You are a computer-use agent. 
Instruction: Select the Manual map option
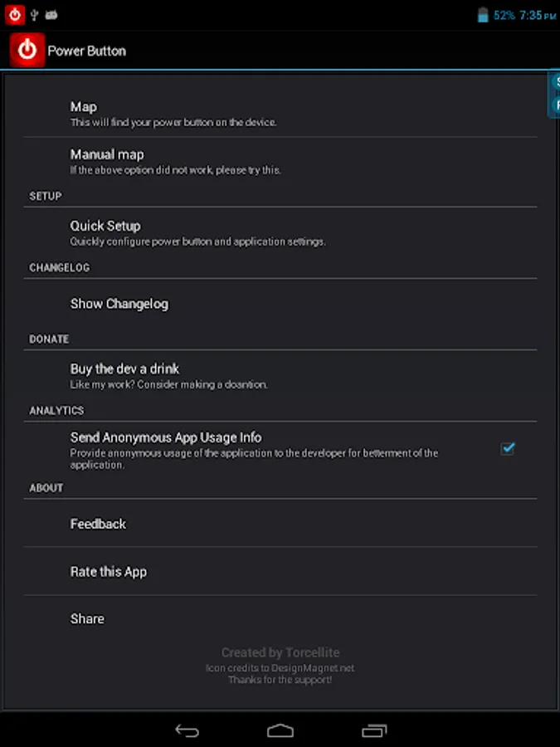[x=280, y=161]
